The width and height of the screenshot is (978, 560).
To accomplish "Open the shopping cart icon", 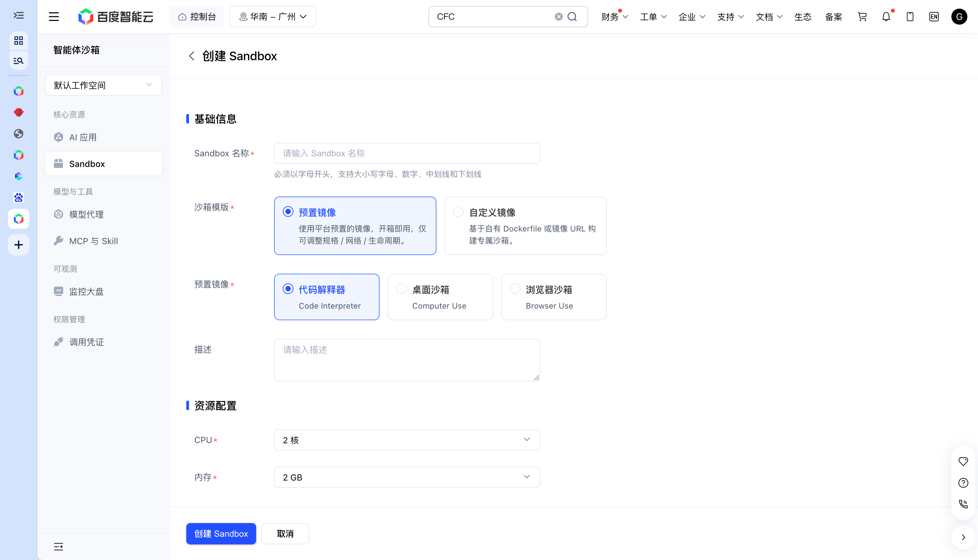I will pyautogui.click(x=862, y=17).
